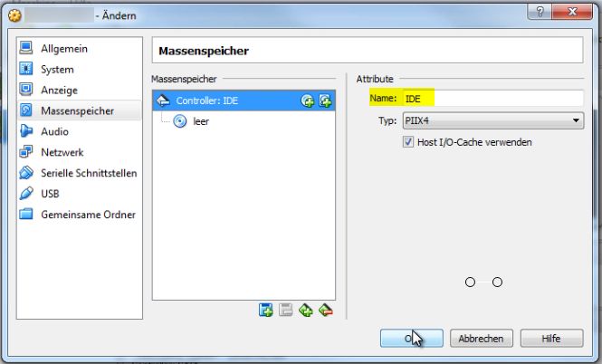Toggle the Host I/O-Cache verwenden checkbox
Image resolution: width=602 pixels, height=364 pixels.
pyautogui.click(x=408, y=141)
